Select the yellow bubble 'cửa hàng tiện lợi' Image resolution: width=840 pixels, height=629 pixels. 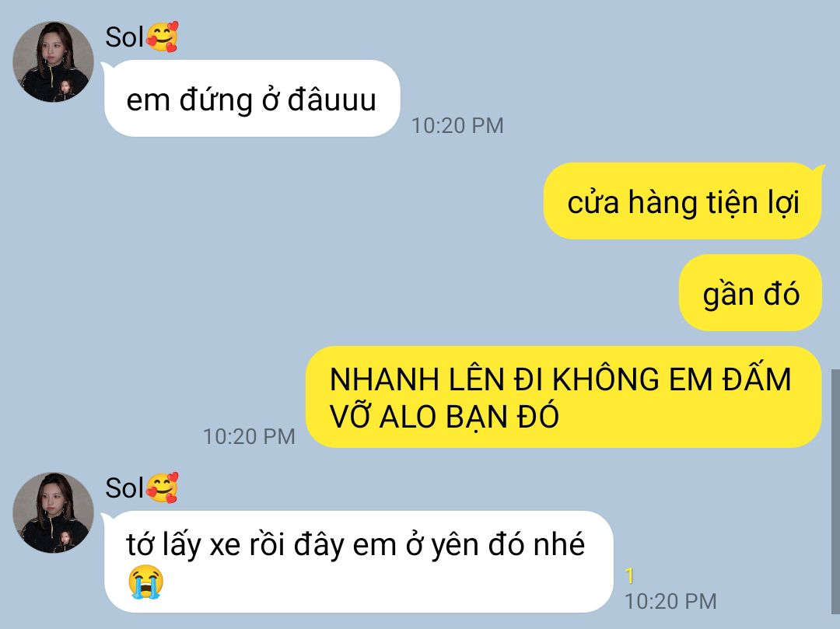click(683, 201)
